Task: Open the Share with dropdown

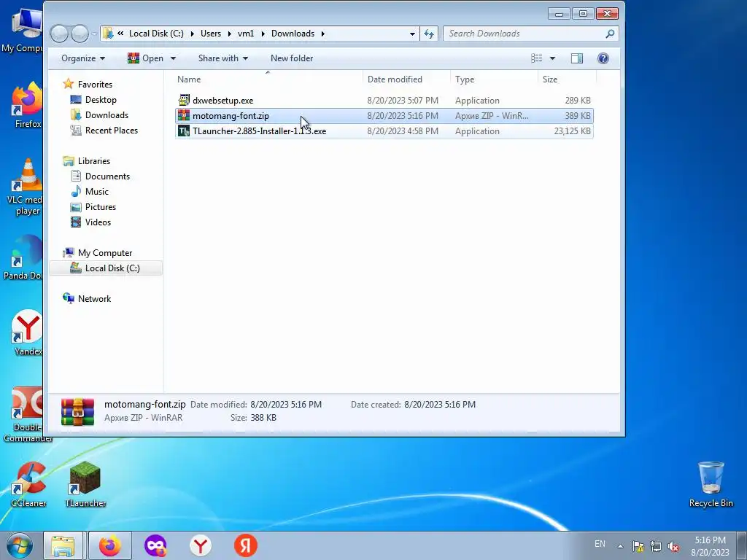Action: tap(223, 58)
